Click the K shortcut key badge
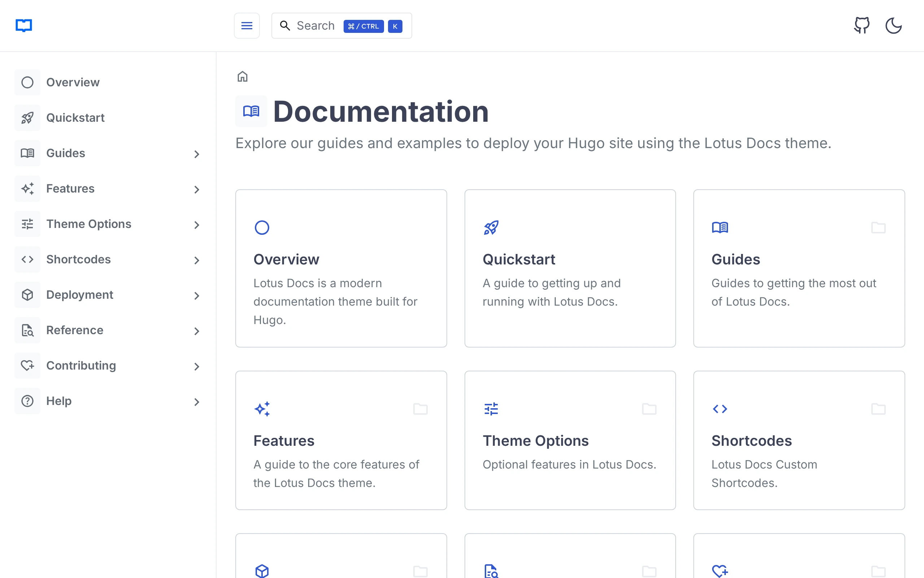Image resolution: width=924 pixels, height=578 pixels. tap(395, 26)
